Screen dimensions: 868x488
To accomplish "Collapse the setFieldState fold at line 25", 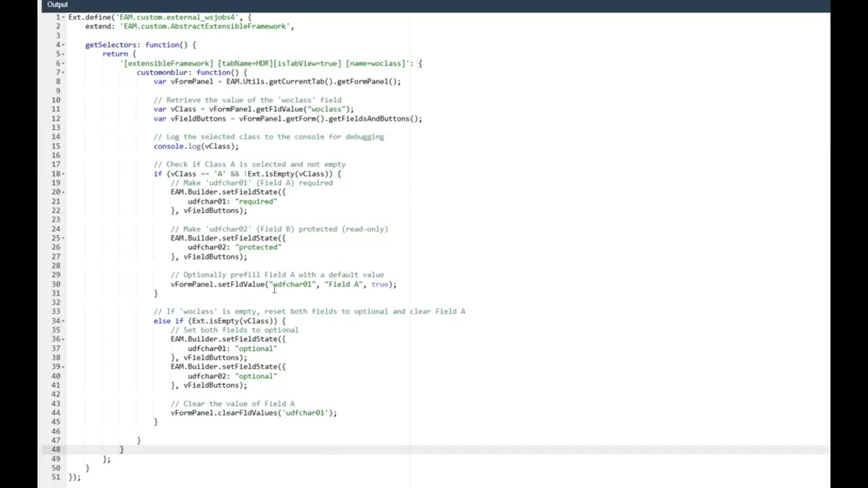I will click(x=64, y=238).
